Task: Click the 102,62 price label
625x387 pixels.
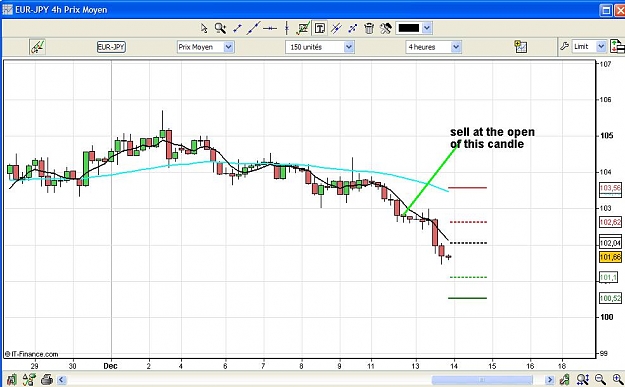Action: point(610,222)
